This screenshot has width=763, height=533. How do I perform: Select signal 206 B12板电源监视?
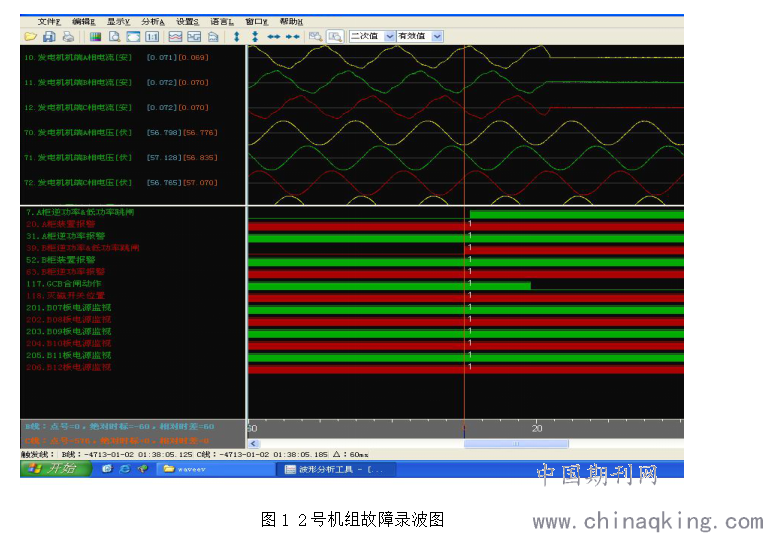point(68,367)
